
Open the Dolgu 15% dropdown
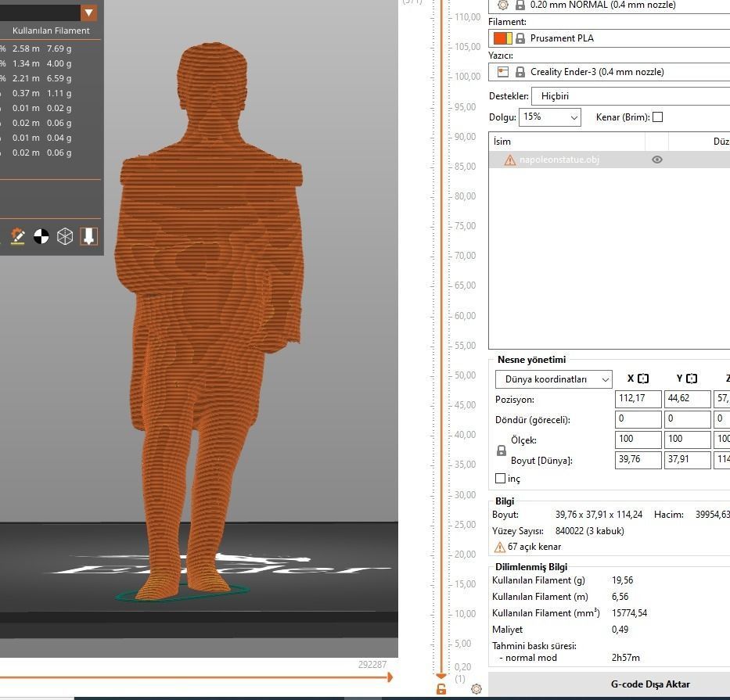pos(550,117)
